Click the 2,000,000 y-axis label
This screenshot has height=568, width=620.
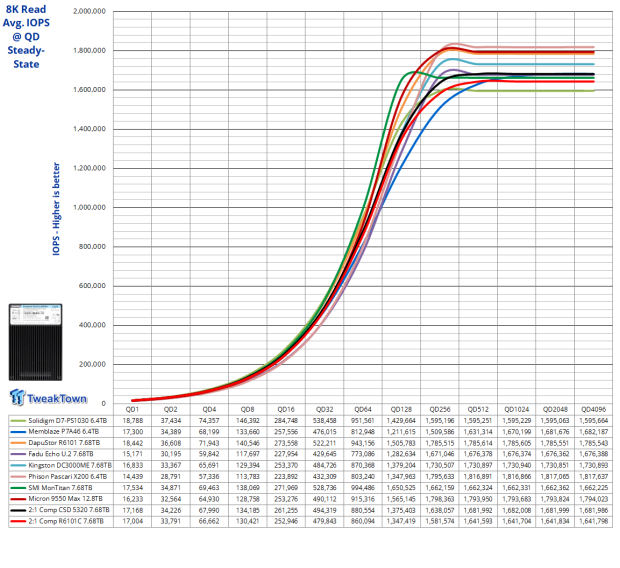click(84, 12)
